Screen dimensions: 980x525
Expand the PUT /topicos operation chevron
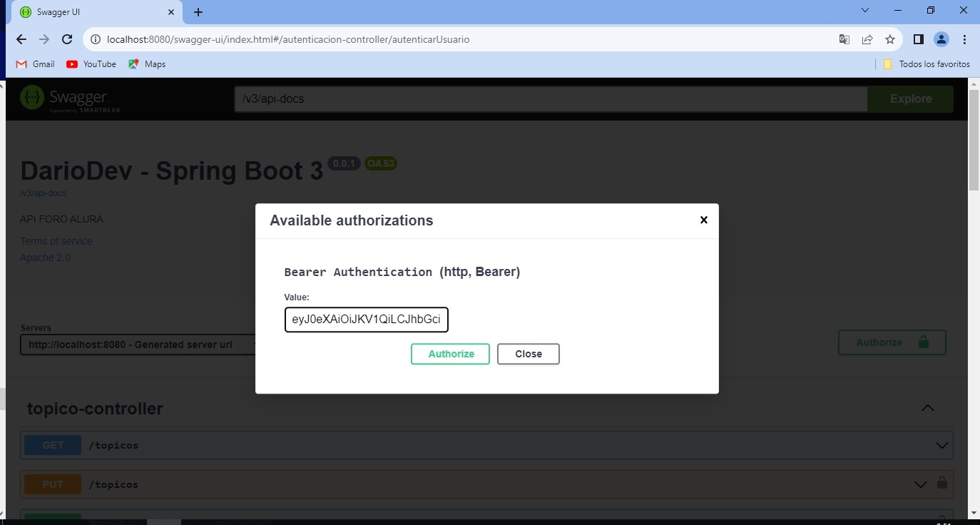pos(921,484)
